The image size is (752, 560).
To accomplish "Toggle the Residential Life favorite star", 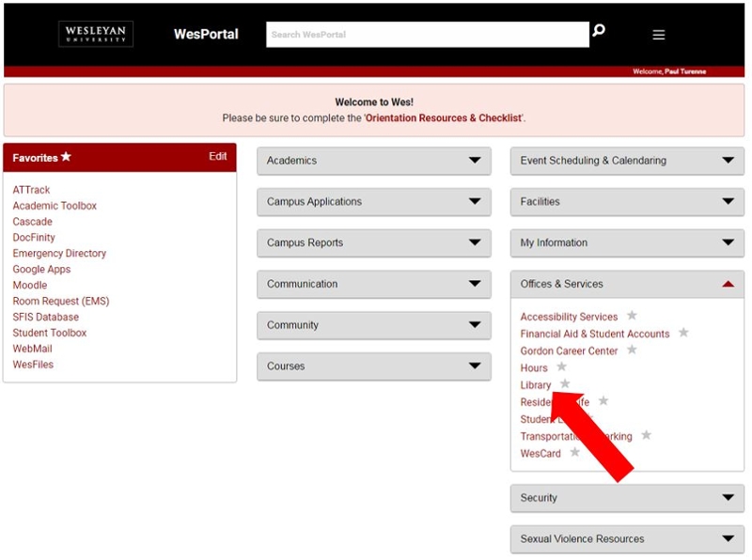I will coord(603,400).
